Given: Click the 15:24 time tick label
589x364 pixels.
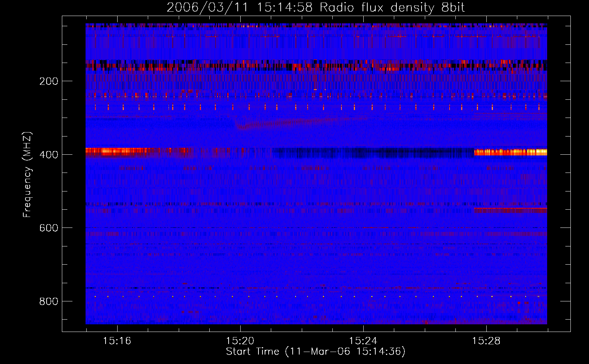Looking at the screenshot, I should (363, 341).
